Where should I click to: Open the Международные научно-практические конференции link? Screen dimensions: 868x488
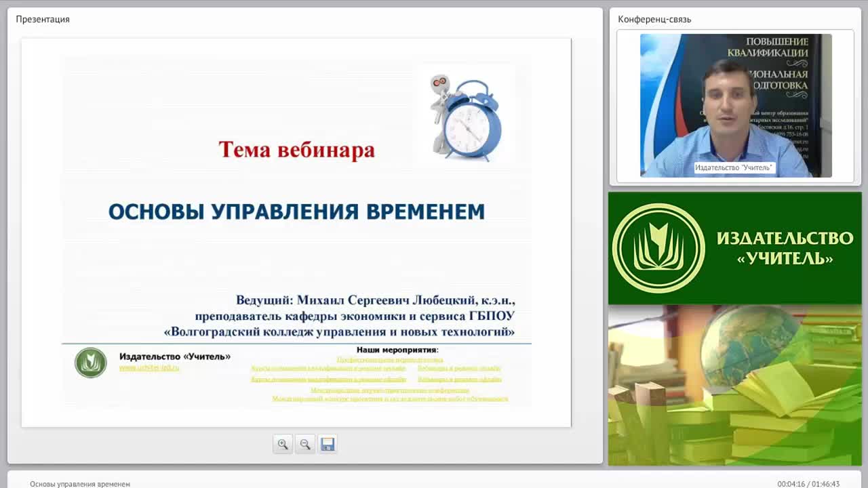[x=390, y=390]
